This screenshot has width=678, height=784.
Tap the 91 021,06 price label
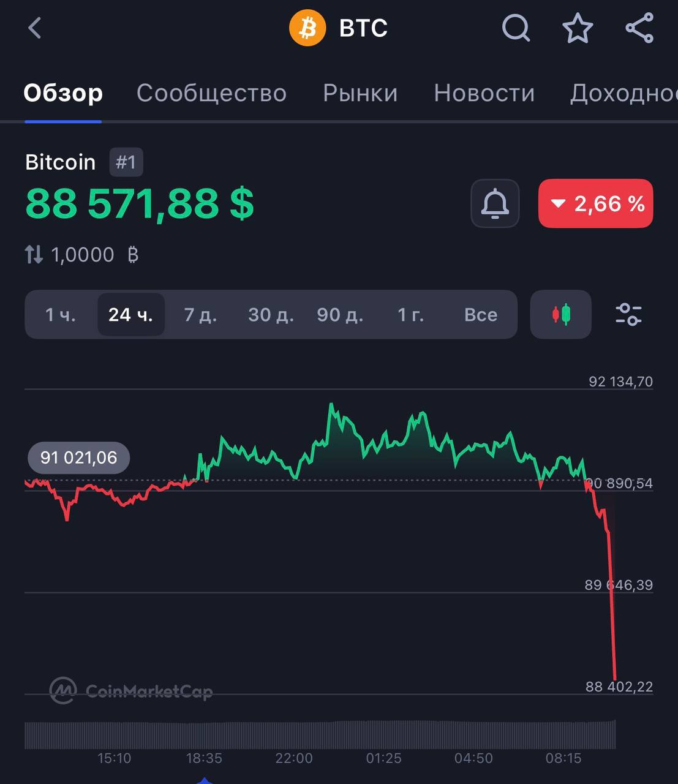[x=78, y=457]
